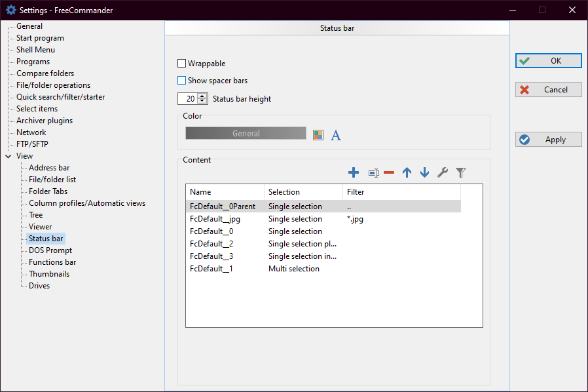The image size is (588, 392).
Task: Toggle the Show spacer bars checkbox
Action: click(182, 81)
